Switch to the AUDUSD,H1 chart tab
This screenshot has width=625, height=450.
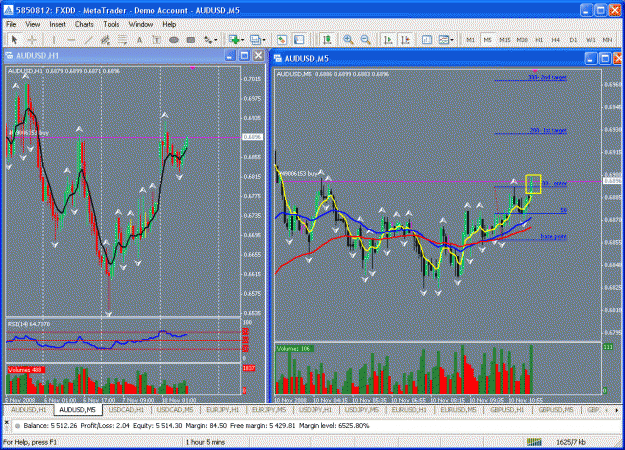pos(29,409)
